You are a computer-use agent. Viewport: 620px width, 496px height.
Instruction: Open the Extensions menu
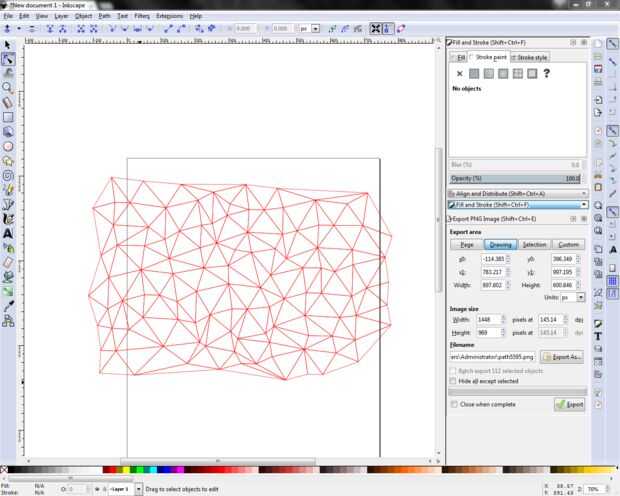(x=170, y=16)
